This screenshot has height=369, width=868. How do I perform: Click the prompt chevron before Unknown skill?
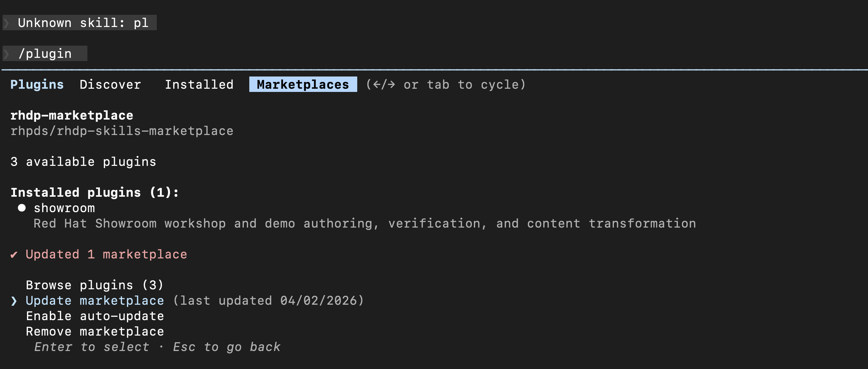(6, 23)
